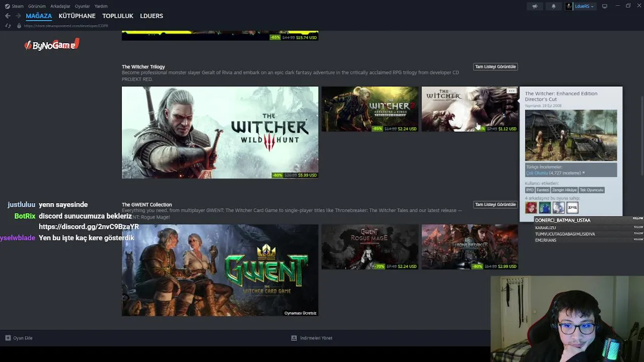Open the announcements megaphone icon
This screenshot has height=362, width=644.
coord(535,6)
